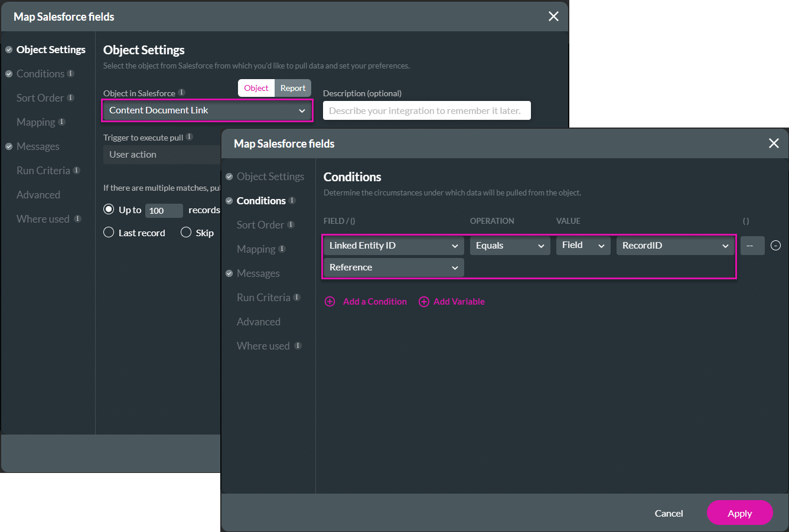Open the User action trigger dropdown

point(162,155)
